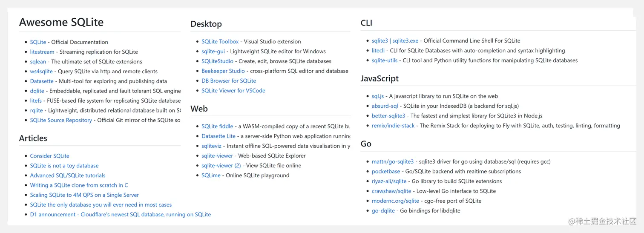Open the mattn/go-sqlite3 link
644x233 pixels.
pyautogui.click(x=393, y=162)
